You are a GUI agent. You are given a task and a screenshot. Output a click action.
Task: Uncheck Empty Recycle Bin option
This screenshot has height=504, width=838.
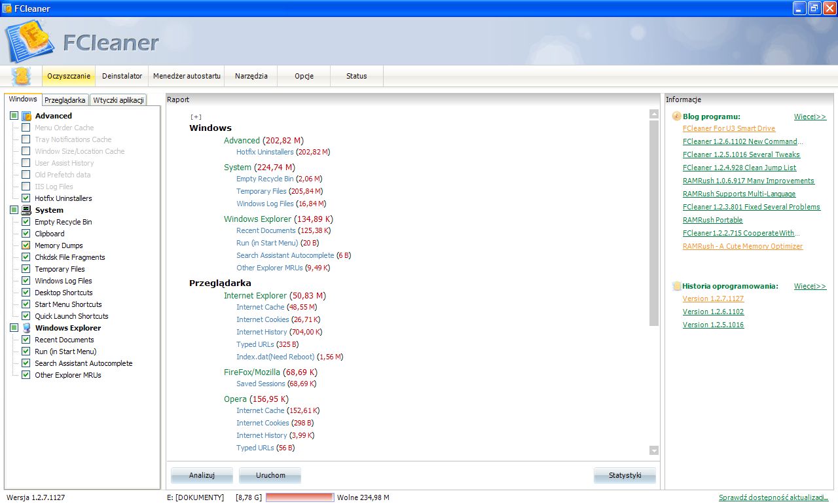(26, 222)
